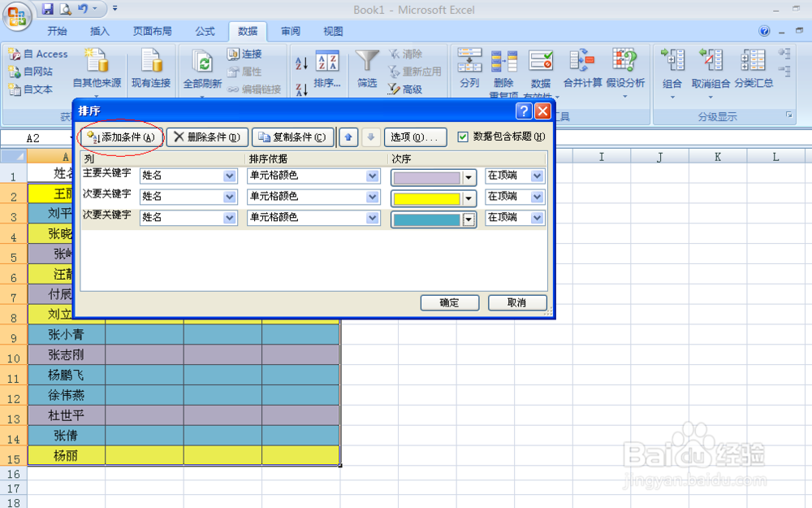This screenshot has width=812, height=508.
Task: Cancel sort with 取消 button
Action: pos(517,302)
